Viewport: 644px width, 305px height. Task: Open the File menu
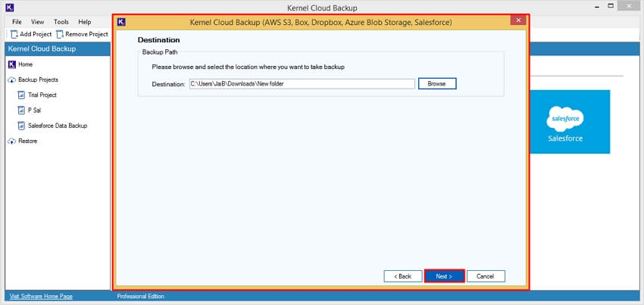pos(17,22)
